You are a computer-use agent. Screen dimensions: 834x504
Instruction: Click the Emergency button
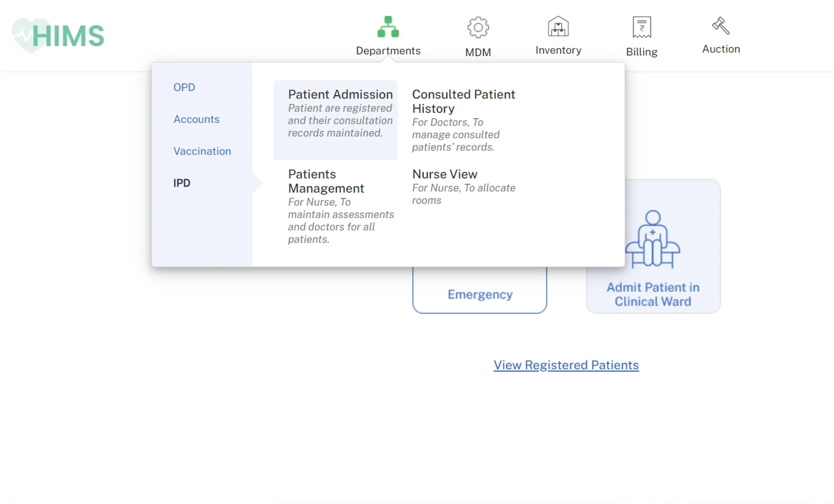[x=480, y=294]
